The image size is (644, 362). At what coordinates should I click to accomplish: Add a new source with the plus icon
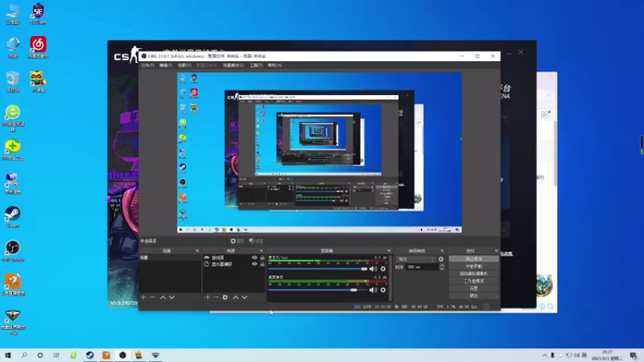[208, 297]
